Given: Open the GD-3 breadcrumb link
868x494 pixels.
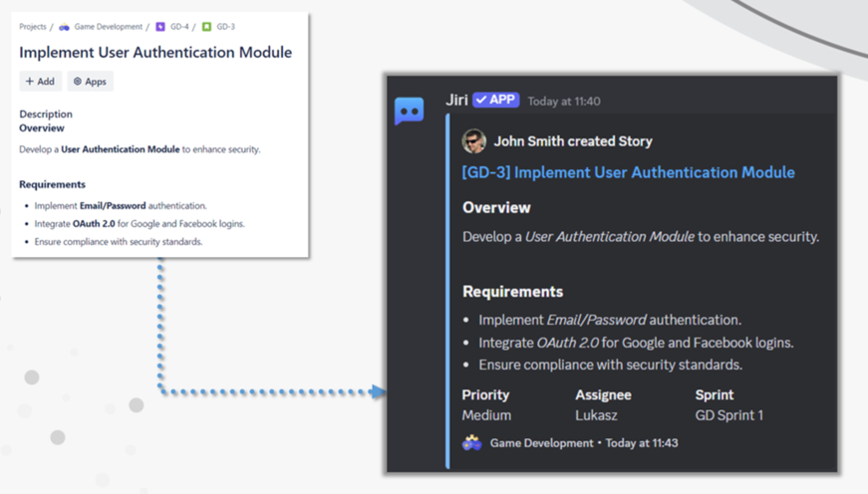Looking at the screenshot, I should click(x=226, y=27).
